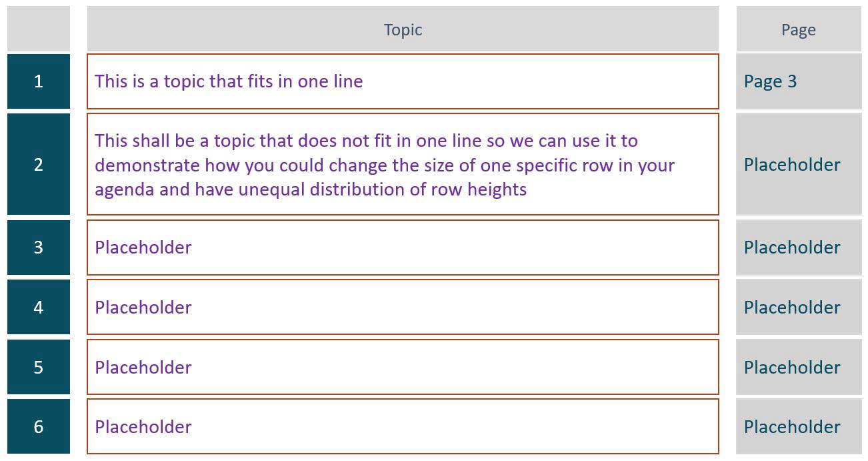Screen dimensions: 868x461
Task: Select the number 2 row cell
Action: point(39,164)
